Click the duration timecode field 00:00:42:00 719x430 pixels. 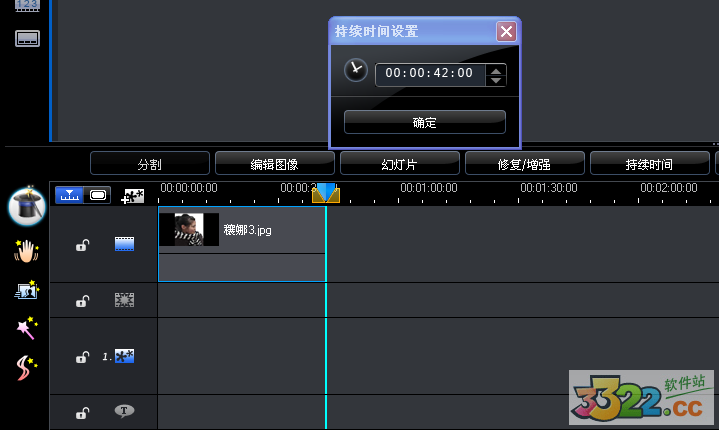click(x=430, y=73)
